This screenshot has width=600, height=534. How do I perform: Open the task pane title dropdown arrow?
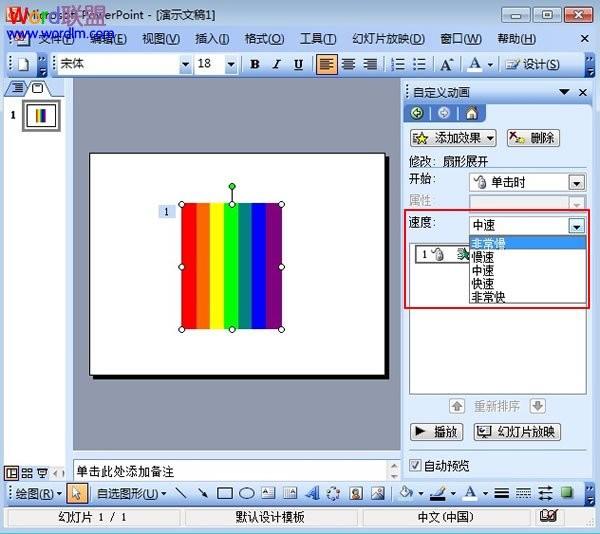[564, 92]
